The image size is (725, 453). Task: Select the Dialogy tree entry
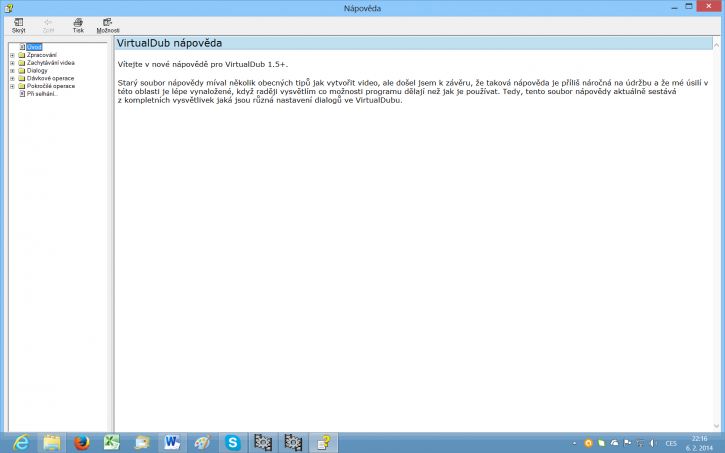tap(37, 71)
